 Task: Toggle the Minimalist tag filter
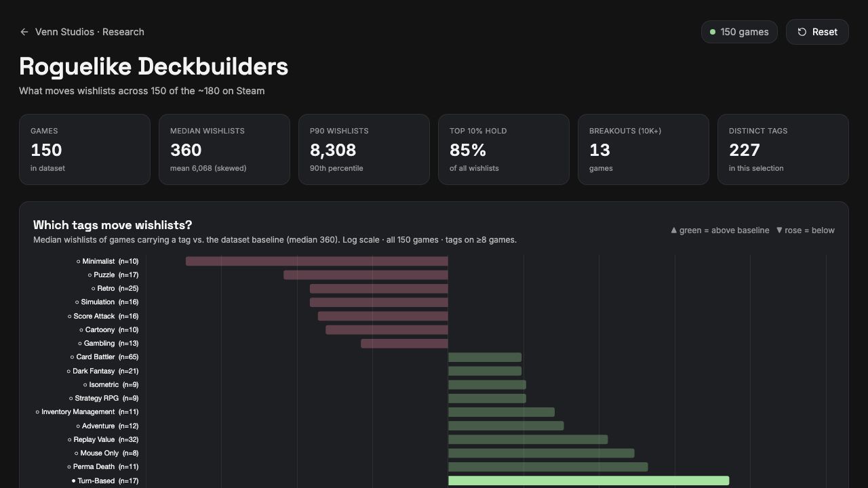107,261
